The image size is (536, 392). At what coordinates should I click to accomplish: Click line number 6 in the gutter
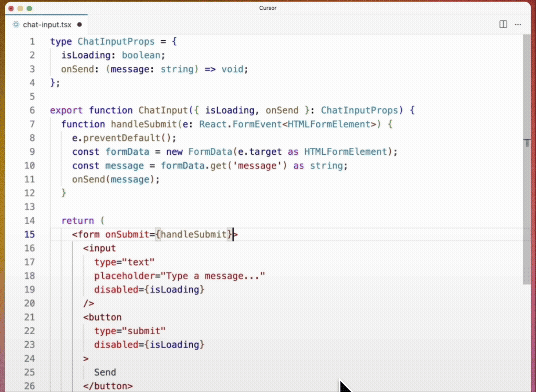coord(32,110)
